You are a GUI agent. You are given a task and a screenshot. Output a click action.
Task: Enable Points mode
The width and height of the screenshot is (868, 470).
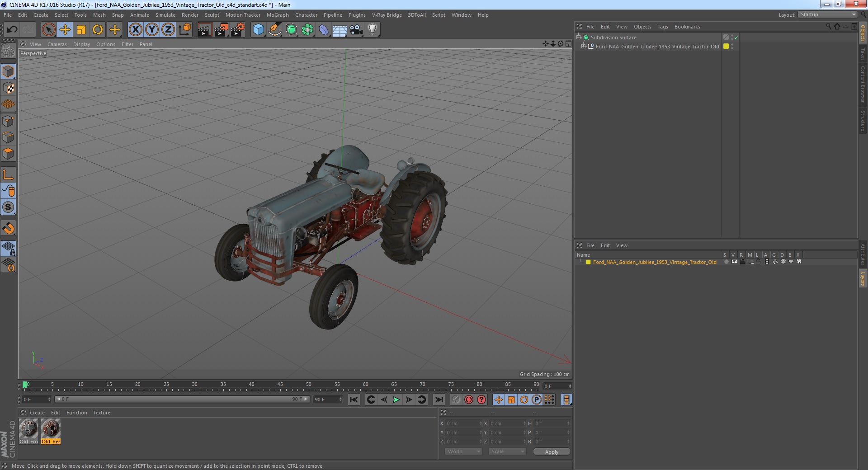point(8,121)
